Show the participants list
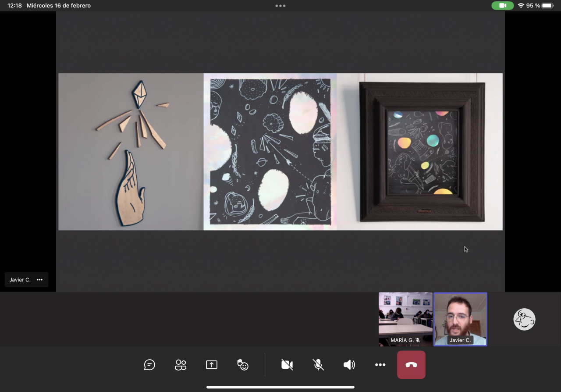561x392 pixels. (x=181, y=365)
